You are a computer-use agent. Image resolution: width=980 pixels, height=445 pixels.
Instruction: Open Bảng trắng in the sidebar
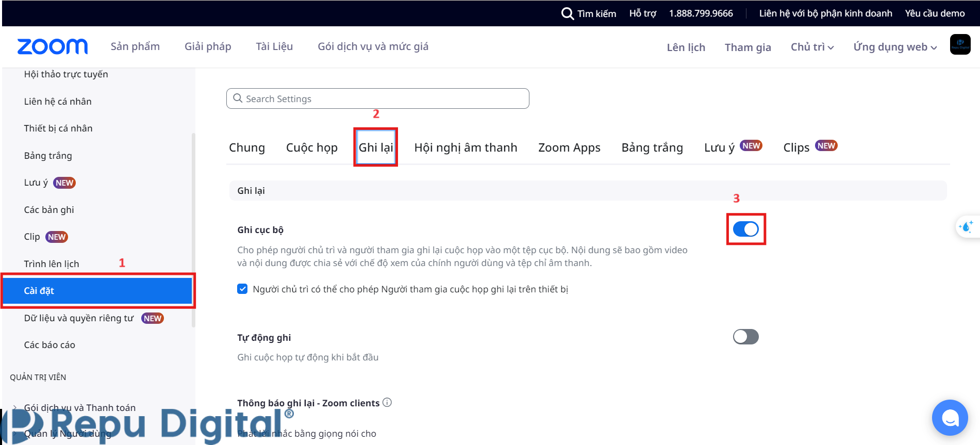click(x=48, y=156)
